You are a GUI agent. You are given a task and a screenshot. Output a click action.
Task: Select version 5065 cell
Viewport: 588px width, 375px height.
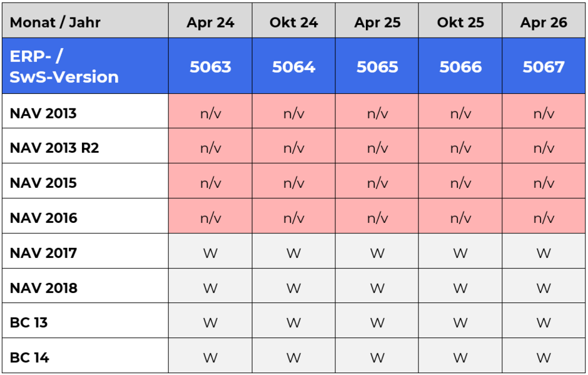[x=377, y=66]
